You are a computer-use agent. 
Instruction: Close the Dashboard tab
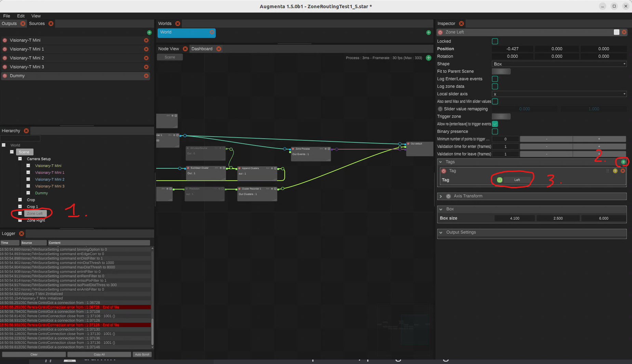(x=219, y=49)
